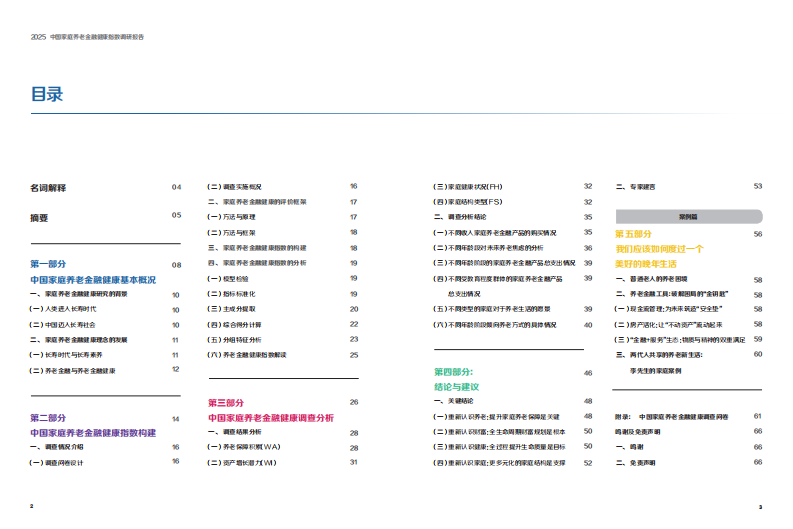Jump to the 摘要 section
This screenshot has height=529, width=793.
(39, 216)
